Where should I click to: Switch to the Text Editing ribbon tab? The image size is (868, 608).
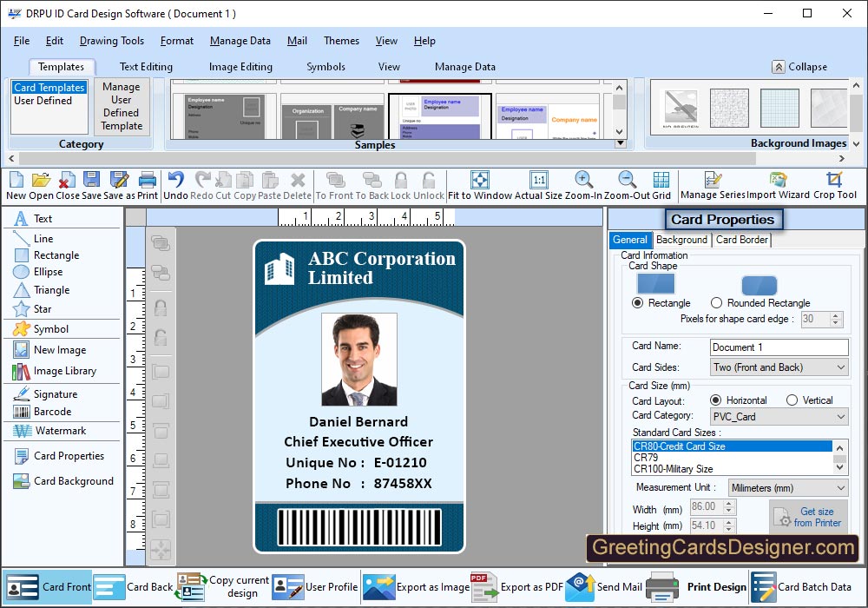pos(146,67)
